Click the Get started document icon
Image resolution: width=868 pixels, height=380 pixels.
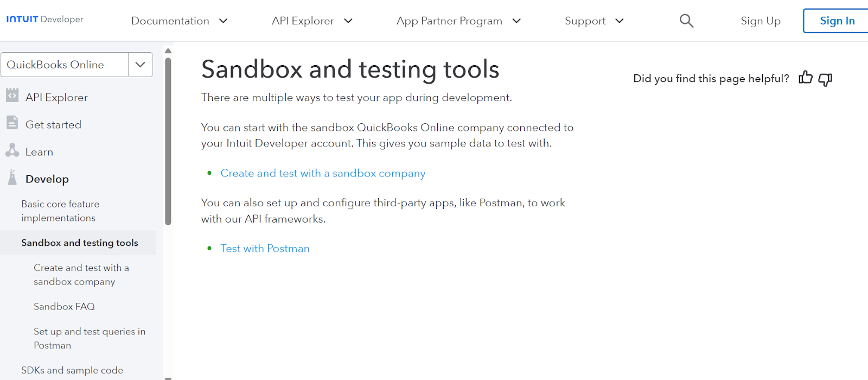pyautogui.click(x=12, y=123)
